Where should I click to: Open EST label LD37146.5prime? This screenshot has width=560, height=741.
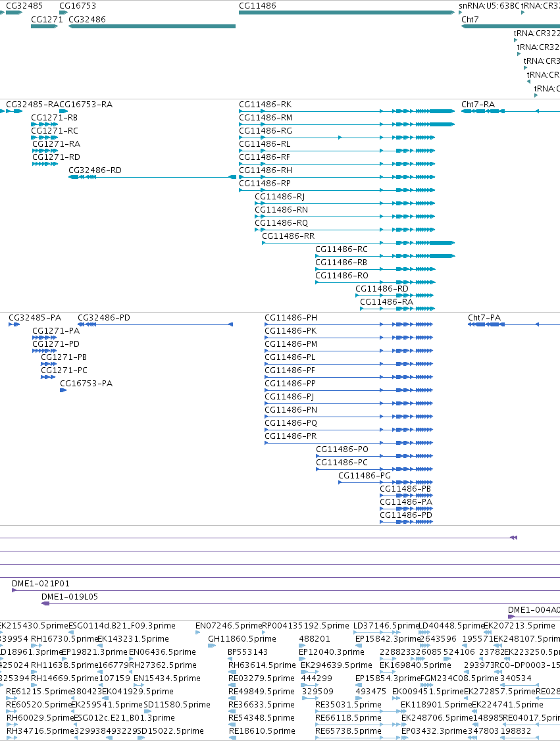pyautogui.click(x=386, y=626)
